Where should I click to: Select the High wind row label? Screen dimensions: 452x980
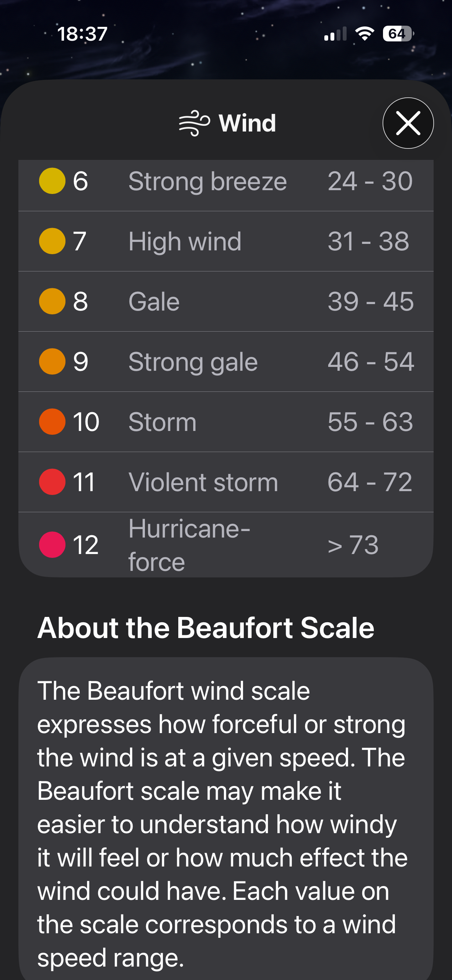tap(185, 241)
